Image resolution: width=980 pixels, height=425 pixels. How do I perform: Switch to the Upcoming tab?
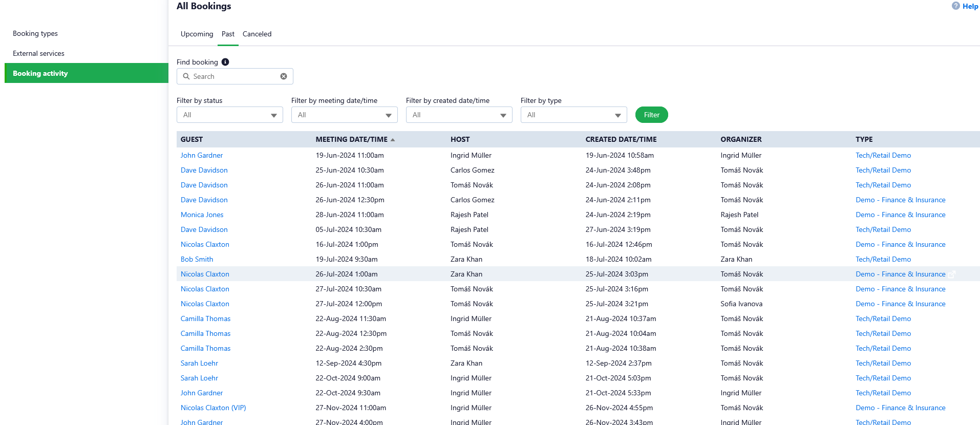coord(197,34)
